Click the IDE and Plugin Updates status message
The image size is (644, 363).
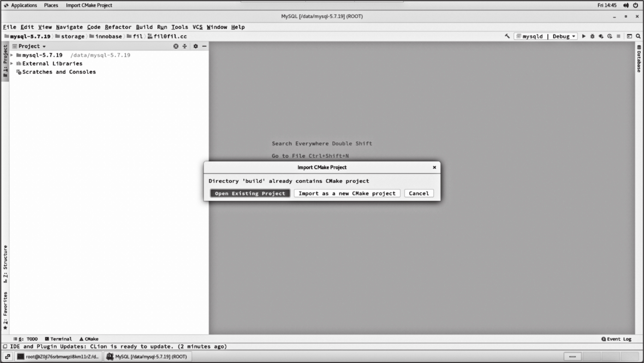118,346
